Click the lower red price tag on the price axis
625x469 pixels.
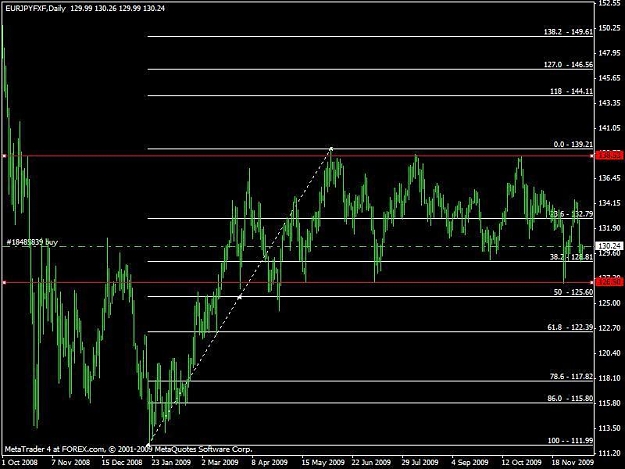(x=609, y=282)
